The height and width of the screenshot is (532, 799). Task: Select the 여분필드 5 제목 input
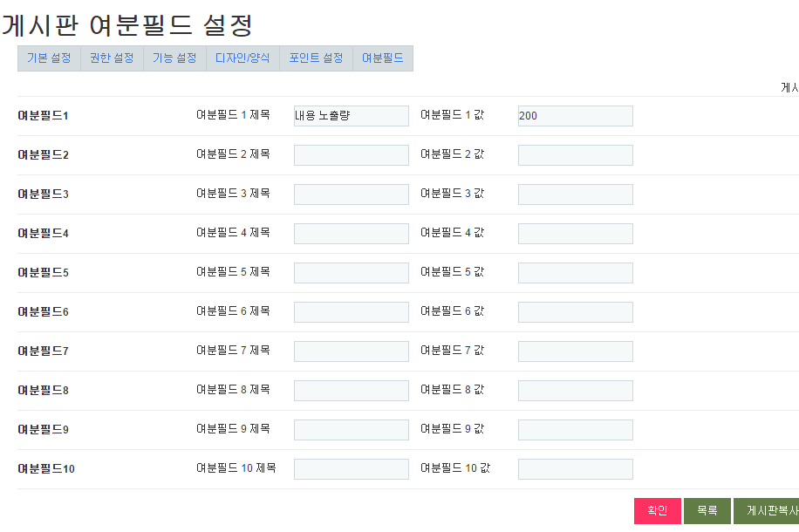[351, 273]
